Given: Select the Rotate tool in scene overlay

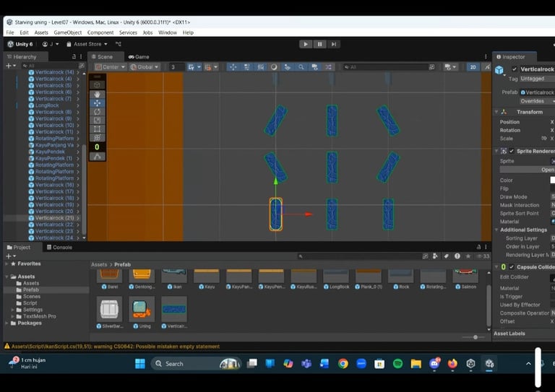Looking at the screenshot, I should [97, 112].
